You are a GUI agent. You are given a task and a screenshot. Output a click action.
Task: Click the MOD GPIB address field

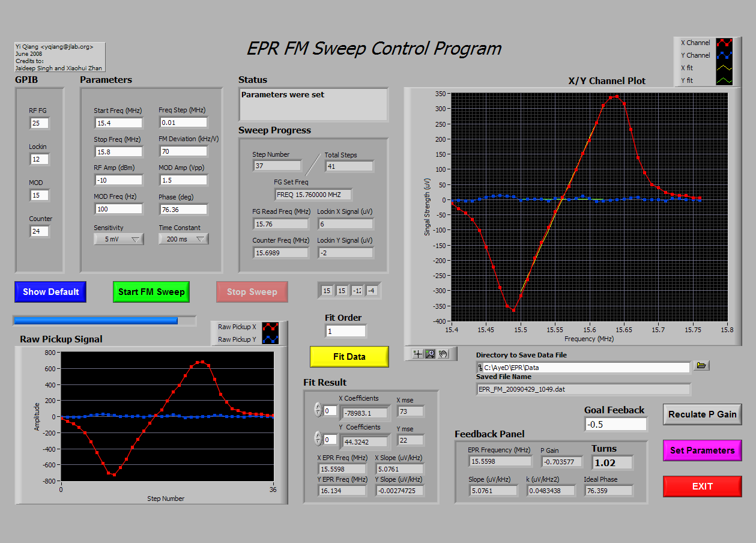coord(40,195)
